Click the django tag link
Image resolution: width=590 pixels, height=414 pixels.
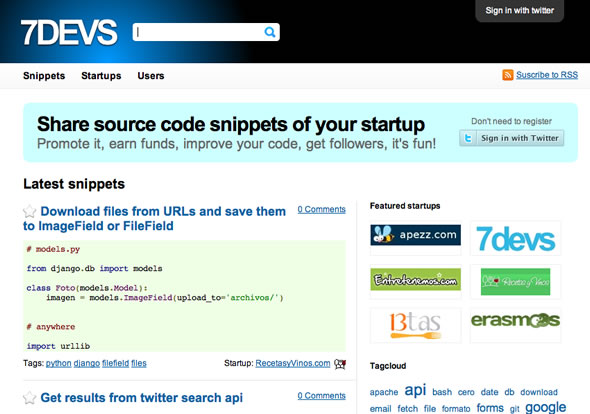tap(87, 363)
